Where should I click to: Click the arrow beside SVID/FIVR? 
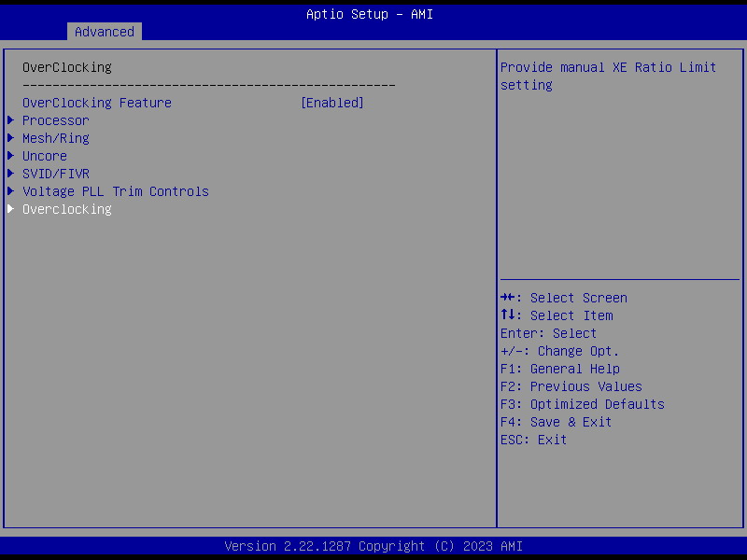tap(11, 174)
